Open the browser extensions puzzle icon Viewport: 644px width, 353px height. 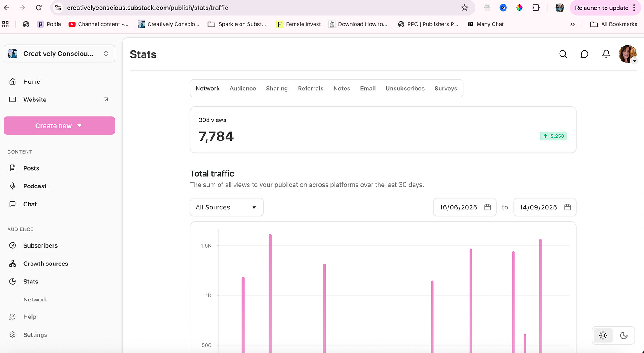click(536, 8)
